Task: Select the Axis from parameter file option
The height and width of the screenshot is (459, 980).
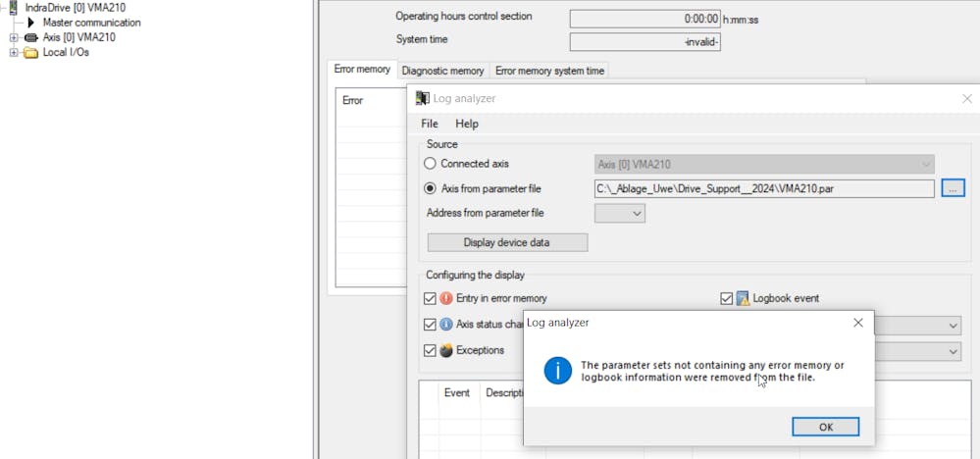Action: tap(430, 188)
